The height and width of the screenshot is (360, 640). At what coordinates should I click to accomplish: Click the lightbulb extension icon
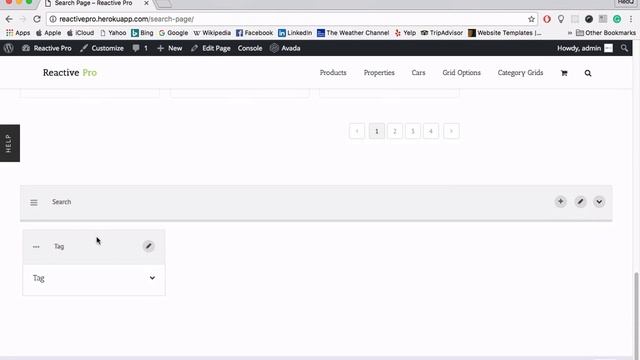click(561, 19)
